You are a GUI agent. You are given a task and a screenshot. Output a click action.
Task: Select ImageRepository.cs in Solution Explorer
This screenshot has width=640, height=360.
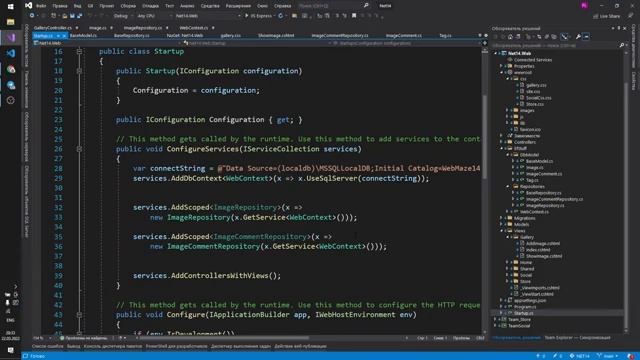click(545, 205)
